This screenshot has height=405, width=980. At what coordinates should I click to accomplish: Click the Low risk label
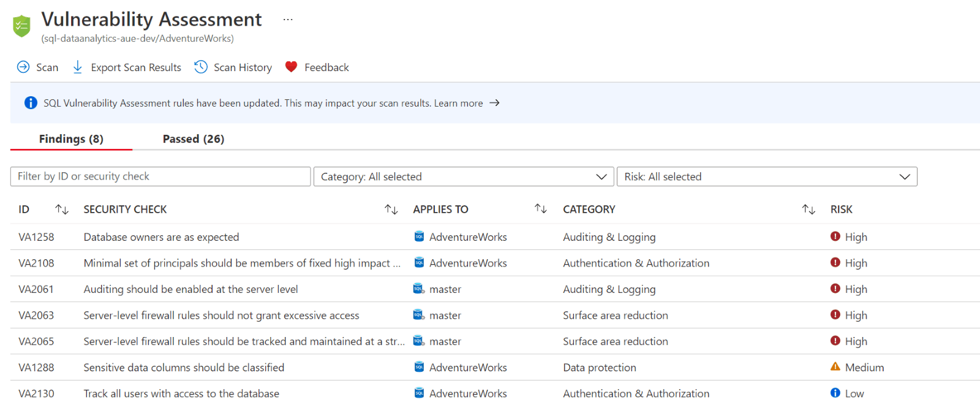pos(854,393)
